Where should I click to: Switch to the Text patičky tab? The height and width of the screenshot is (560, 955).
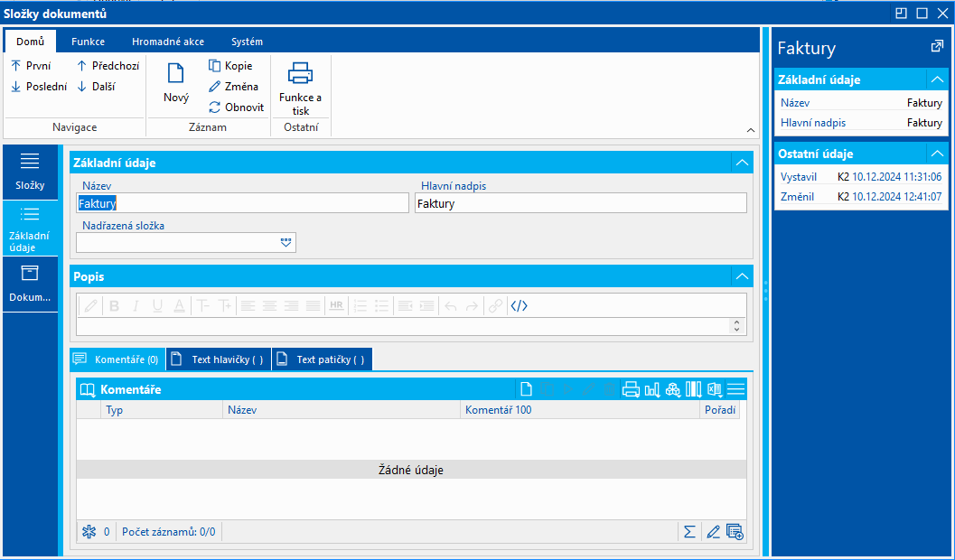pos(323,359)
